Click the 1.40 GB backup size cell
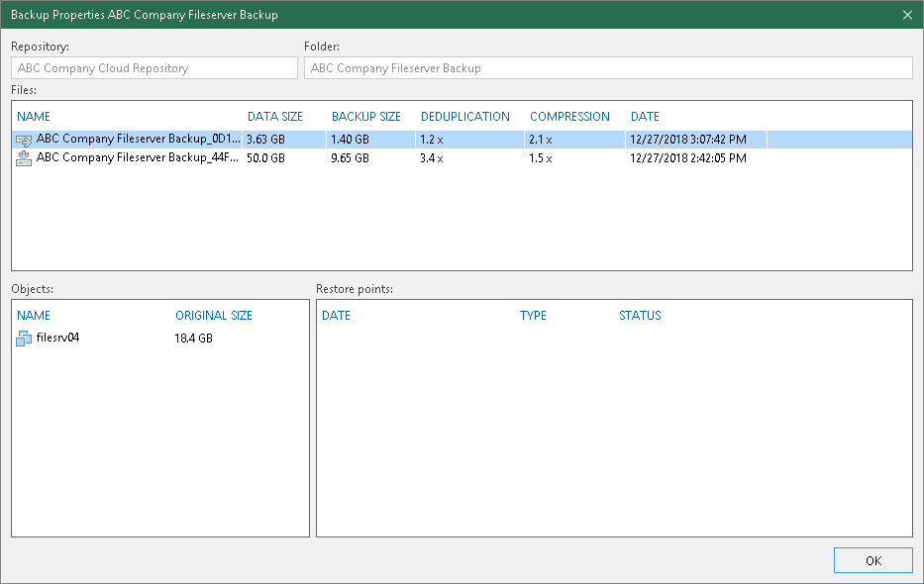Viewport: 924px width, 584px height. [x=350, y=140]
